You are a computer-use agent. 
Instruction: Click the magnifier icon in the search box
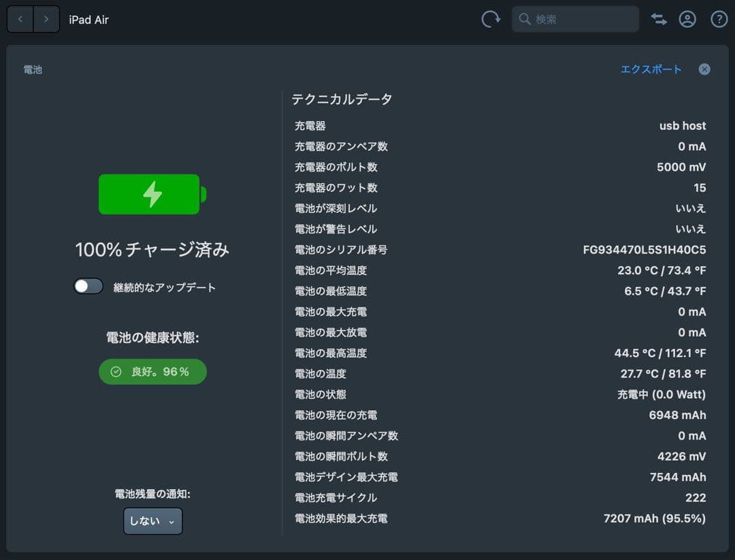click(525, 19)
